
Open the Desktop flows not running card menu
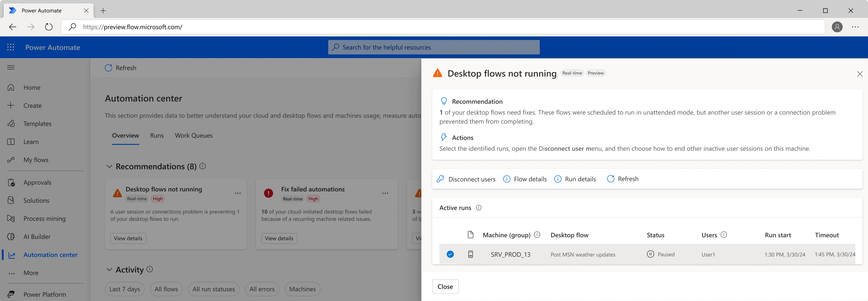pos(238,193)
